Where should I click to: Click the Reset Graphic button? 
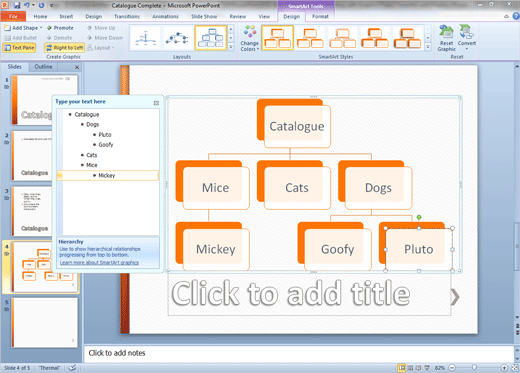click(446, 38)
